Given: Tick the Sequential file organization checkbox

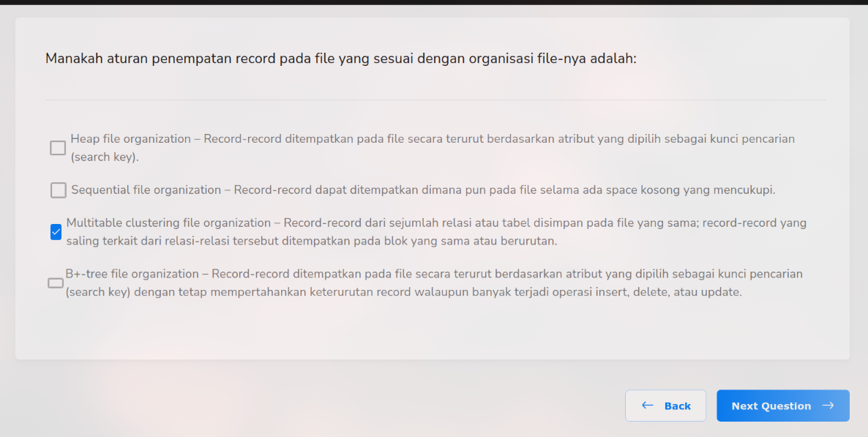Looking at the screenshot, I should click(x=59, y=190).
